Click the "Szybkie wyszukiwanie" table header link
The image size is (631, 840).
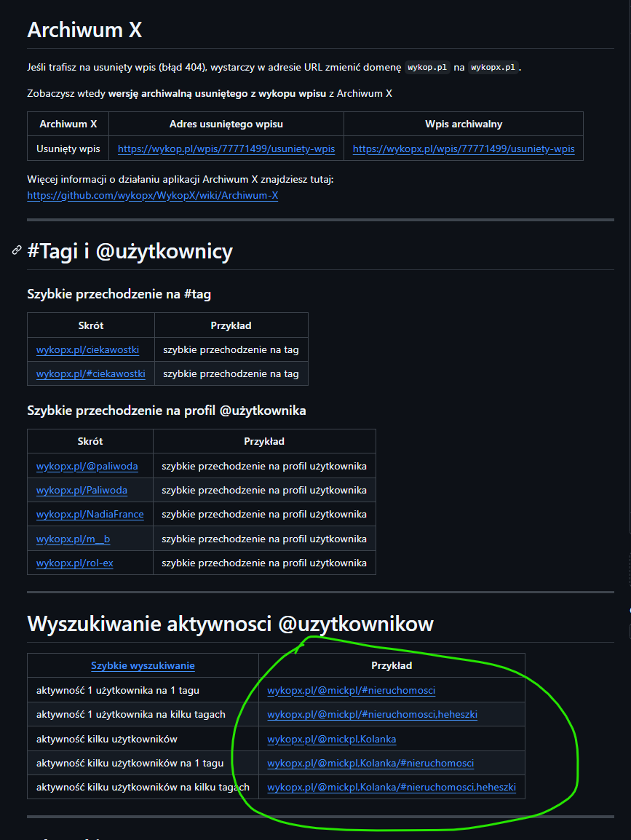(143, 665)
